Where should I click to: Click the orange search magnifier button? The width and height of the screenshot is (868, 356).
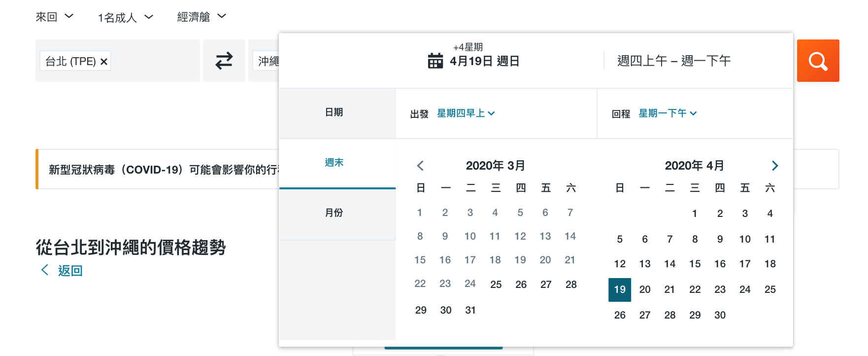tap(818, 61)
